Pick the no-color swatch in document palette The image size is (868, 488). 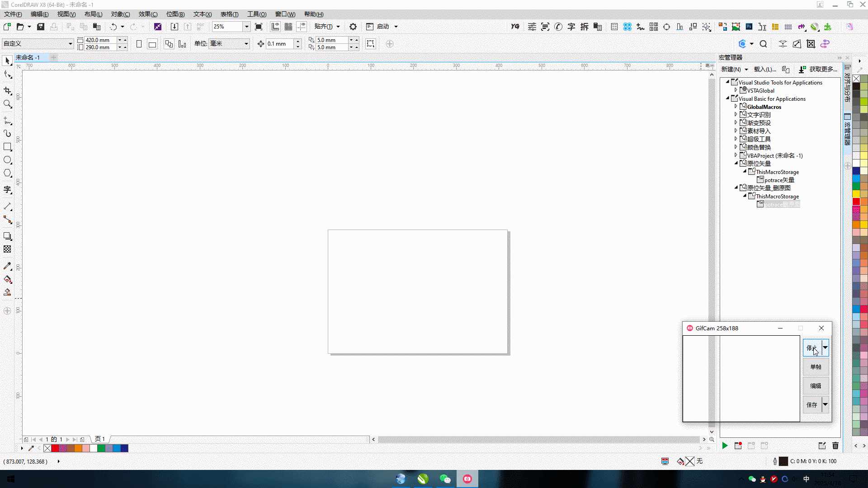pyautogui.click(x=47, y=448)
